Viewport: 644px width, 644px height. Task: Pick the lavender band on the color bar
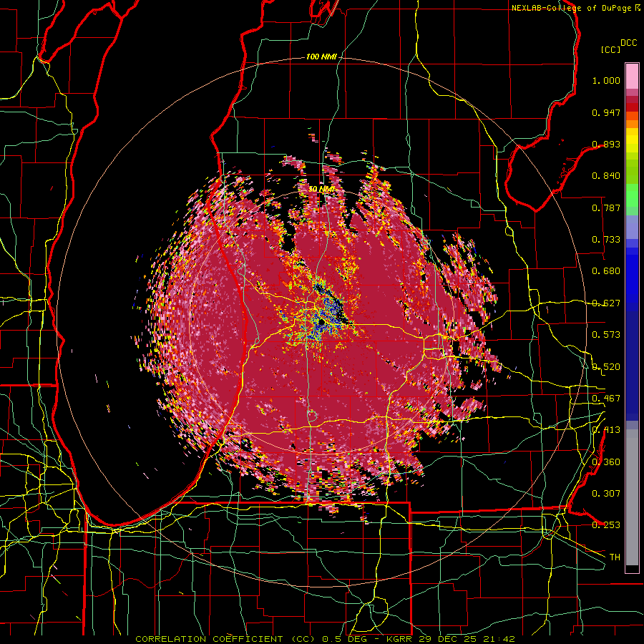coord(632,227)
